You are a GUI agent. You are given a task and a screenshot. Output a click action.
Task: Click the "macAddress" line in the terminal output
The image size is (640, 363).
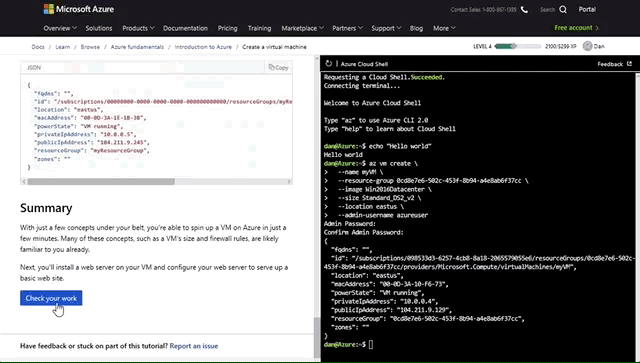point(390,284)
